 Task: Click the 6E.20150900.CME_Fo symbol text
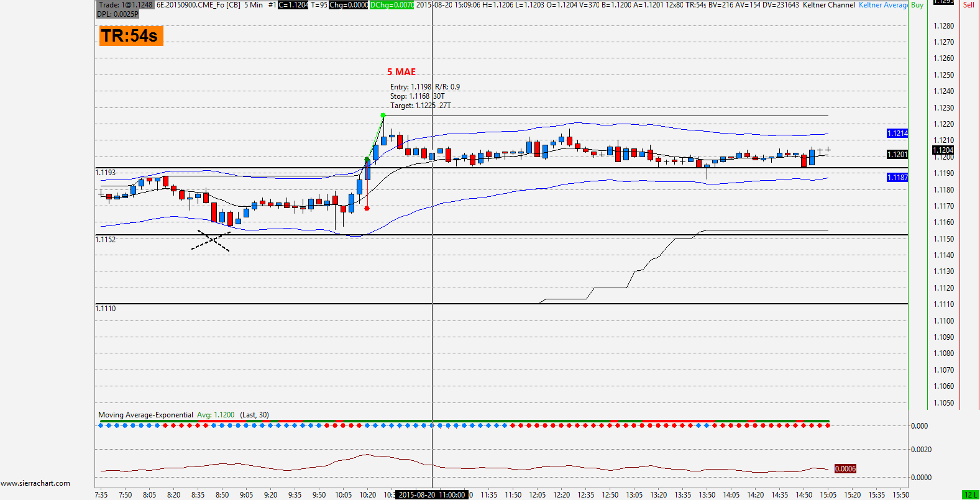click(x=190, y=5)
